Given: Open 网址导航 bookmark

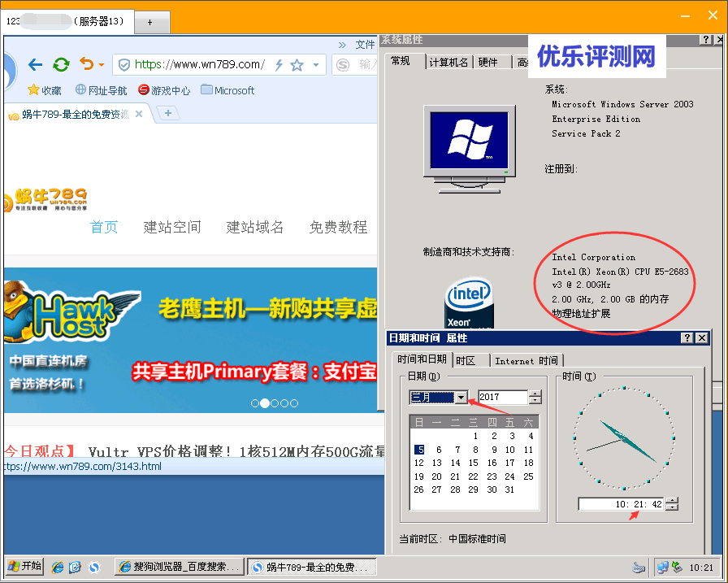Looking at the screenshot, I should tap(102, 90).
